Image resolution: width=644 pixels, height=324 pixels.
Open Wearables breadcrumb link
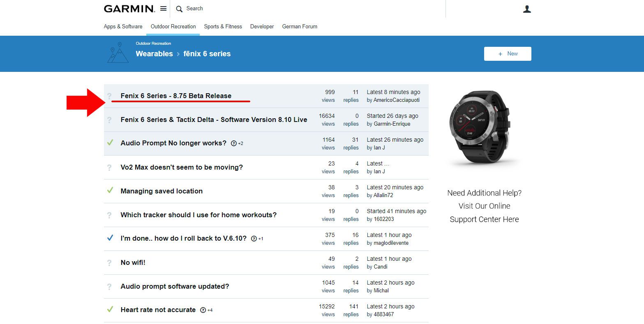click(x=154, y=54)
